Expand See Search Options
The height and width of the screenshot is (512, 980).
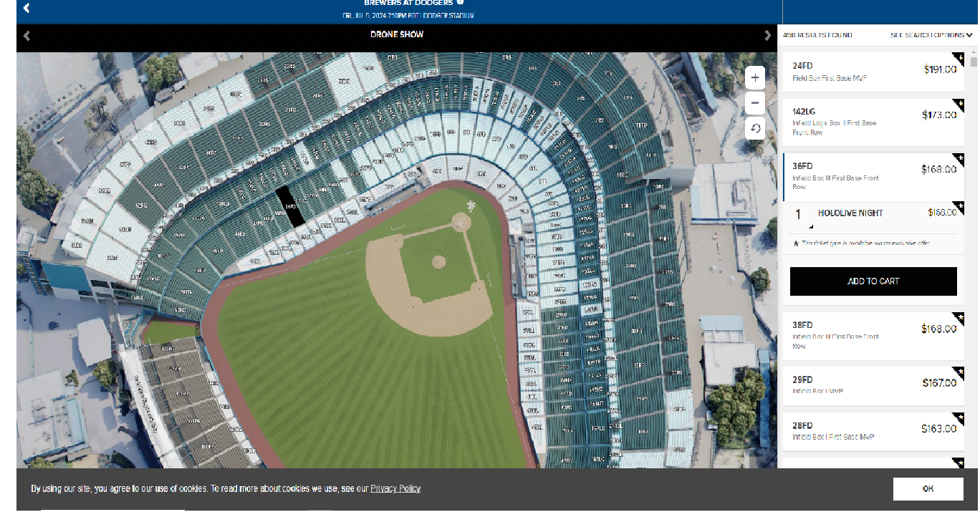pos(931,35)
